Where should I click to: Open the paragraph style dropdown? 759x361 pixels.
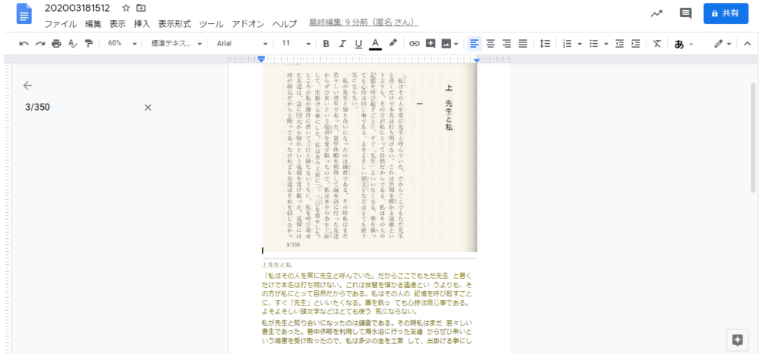176,44
